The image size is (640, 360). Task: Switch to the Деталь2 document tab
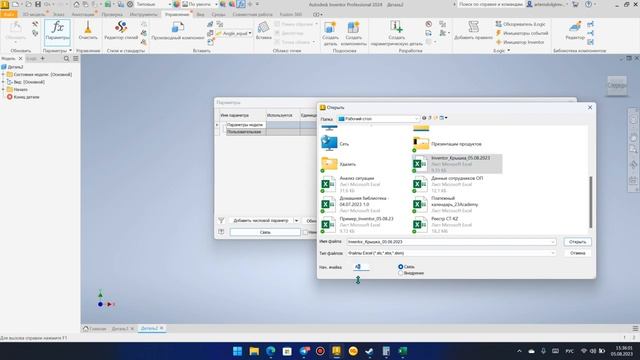(151, 328)
